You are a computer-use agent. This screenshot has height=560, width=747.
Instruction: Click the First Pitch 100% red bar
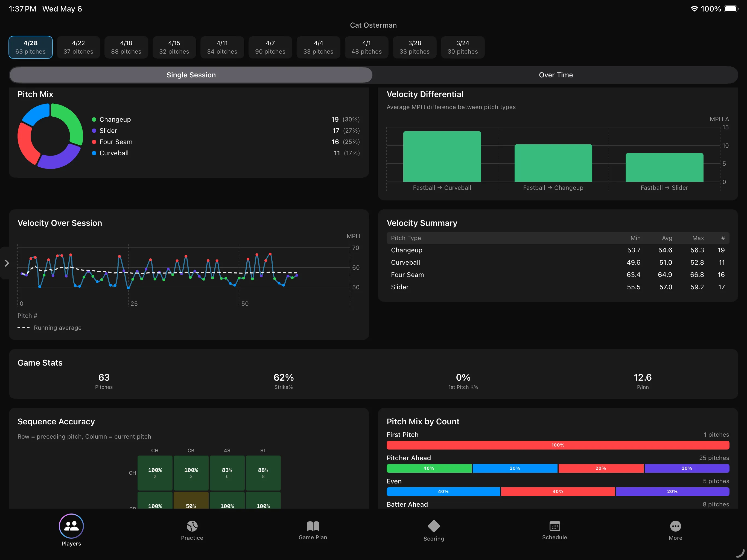point(558,445)
